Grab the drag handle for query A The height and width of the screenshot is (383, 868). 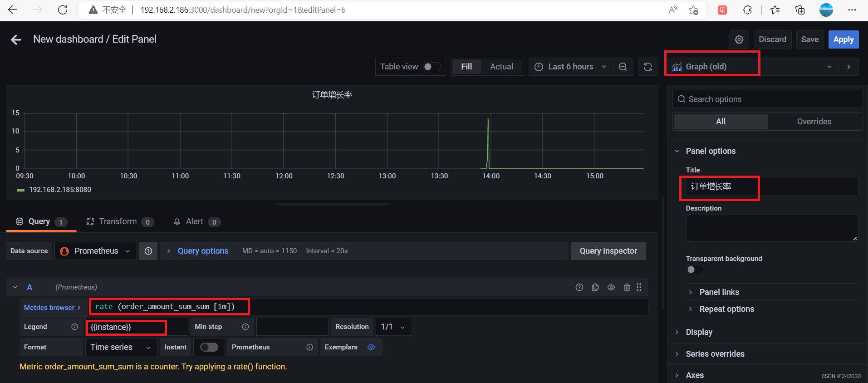(639, 287)
